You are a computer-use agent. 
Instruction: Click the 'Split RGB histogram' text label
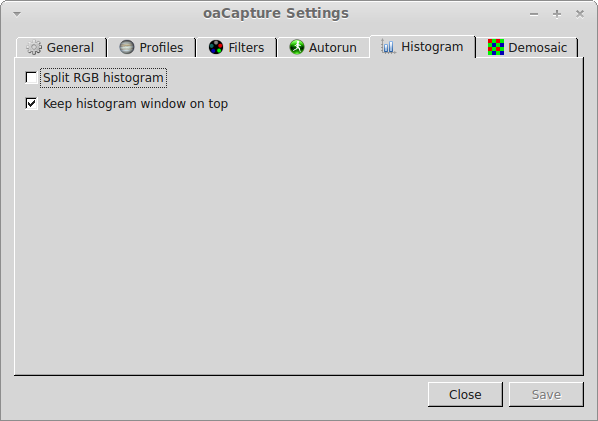(103, 78)
